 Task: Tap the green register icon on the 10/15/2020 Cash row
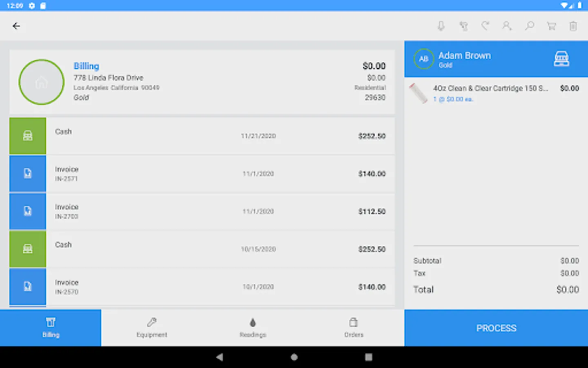tap(28, 249)
